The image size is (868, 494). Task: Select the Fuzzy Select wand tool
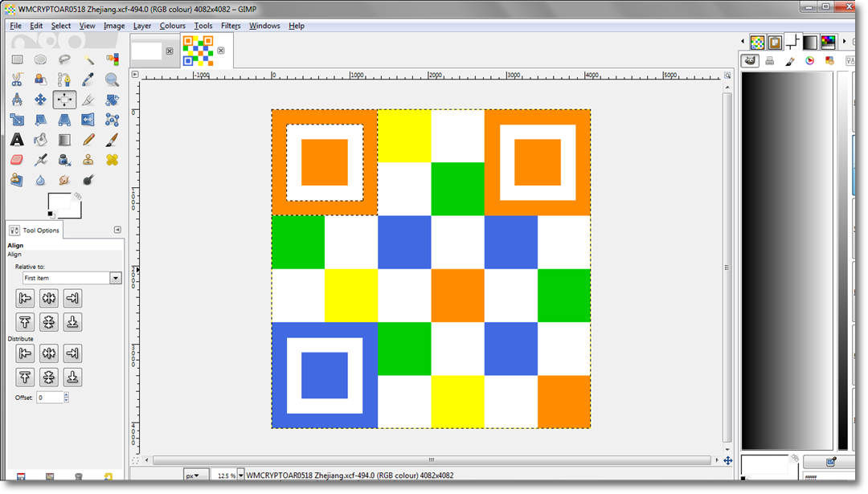[88, 59]
